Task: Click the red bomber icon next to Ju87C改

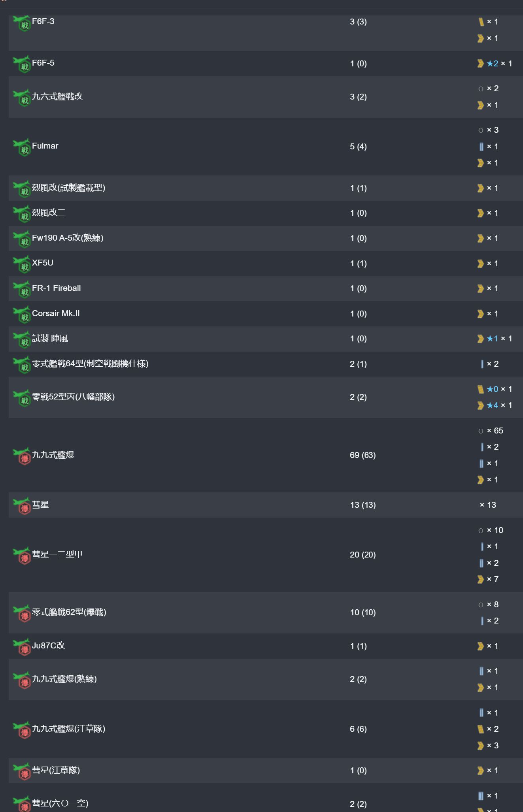Action: (22, 647)
